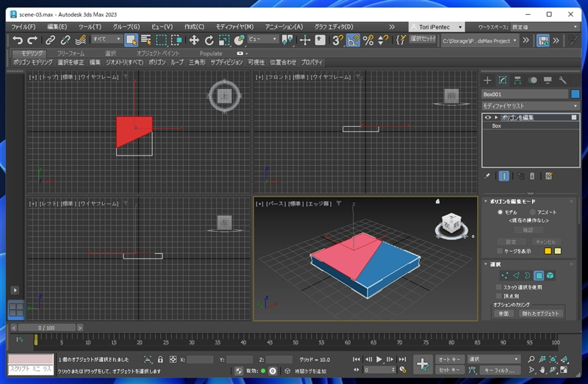Enable スタック選択を使用 checkbox

[x=499, y=287]
